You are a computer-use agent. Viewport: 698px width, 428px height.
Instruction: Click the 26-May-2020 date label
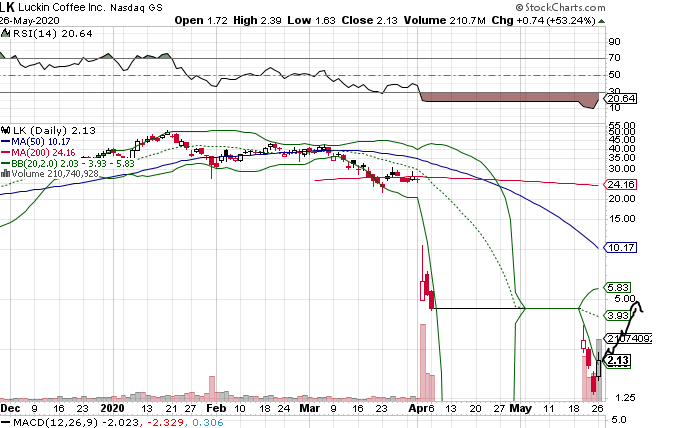(x=29, y=20)
